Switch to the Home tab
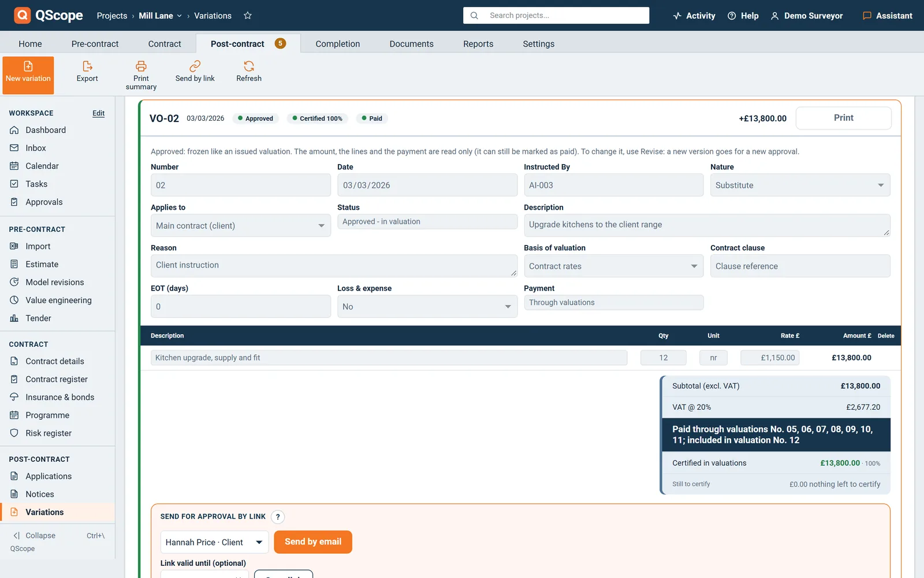 click(x=30, y=44)
